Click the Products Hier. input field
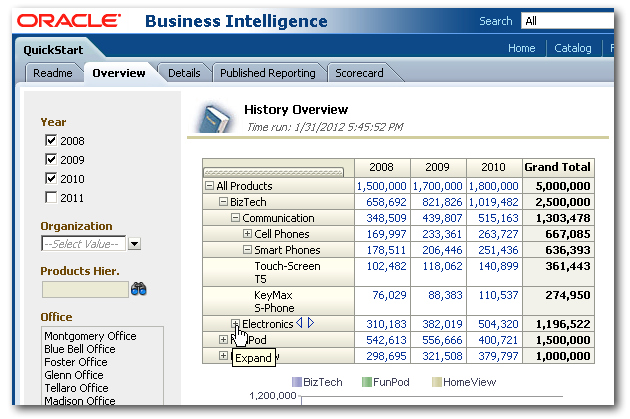This screenshot has width=630, height=419. [x=85, y=289]
